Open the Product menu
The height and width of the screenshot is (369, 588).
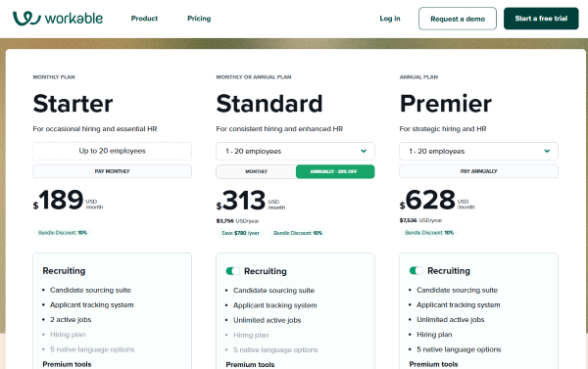tap(144, 19)
